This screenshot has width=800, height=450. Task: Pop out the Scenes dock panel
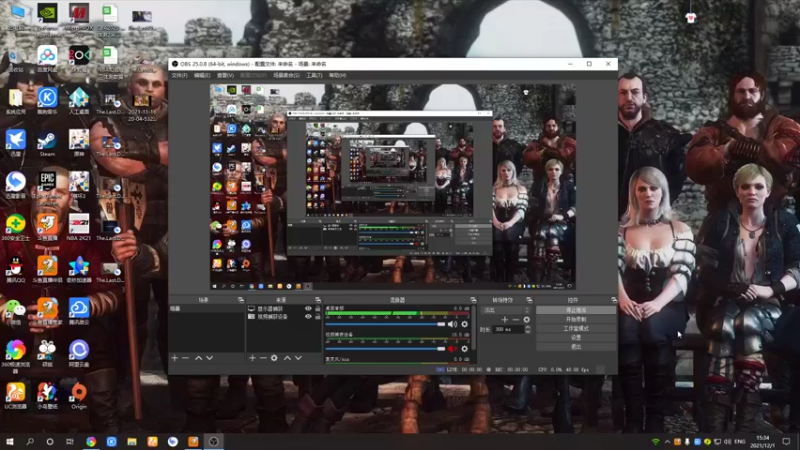pyautogui.click(x=241, y=300)
